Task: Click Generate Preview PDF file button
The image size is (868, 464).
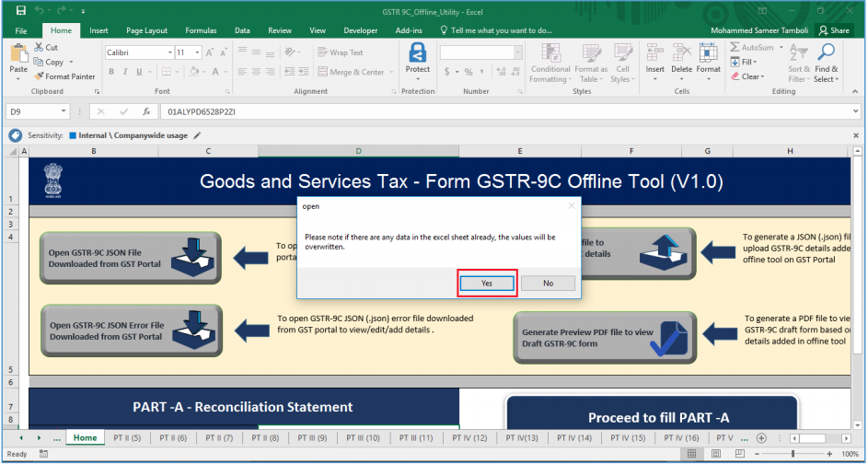Action: 605,338
